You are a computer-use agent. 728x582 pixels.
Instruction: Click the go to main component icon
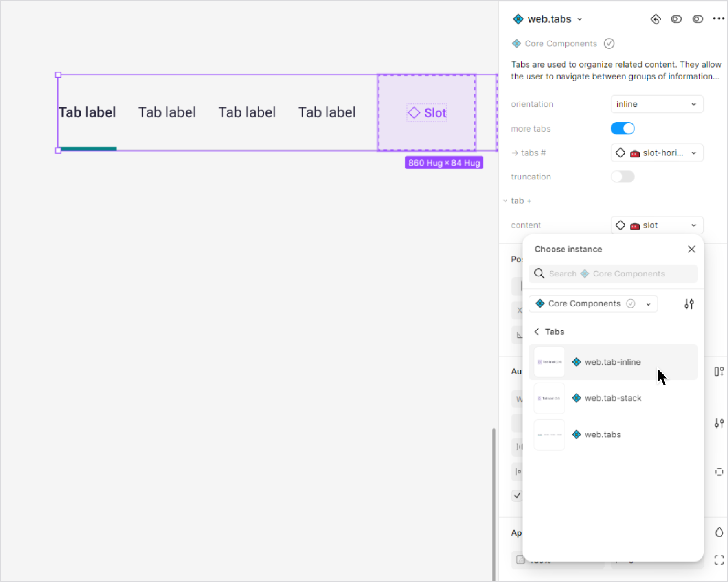click(x=656, y=19)
